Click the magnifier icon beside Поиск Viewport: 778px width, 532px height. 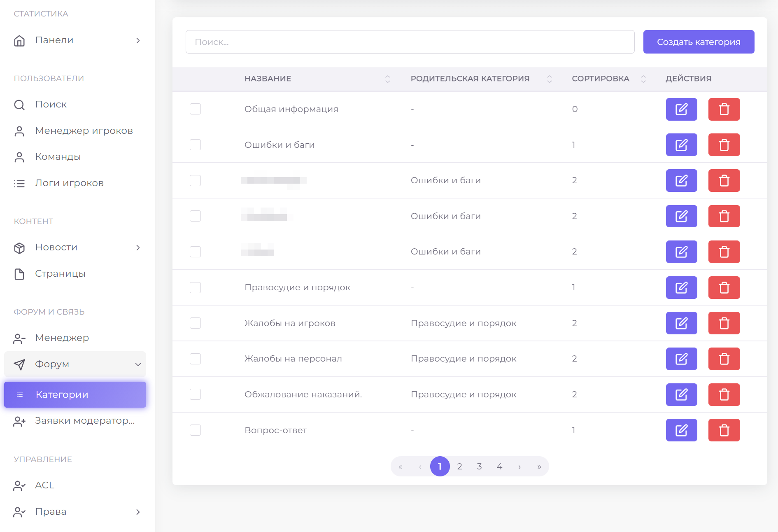click(19, 105)
